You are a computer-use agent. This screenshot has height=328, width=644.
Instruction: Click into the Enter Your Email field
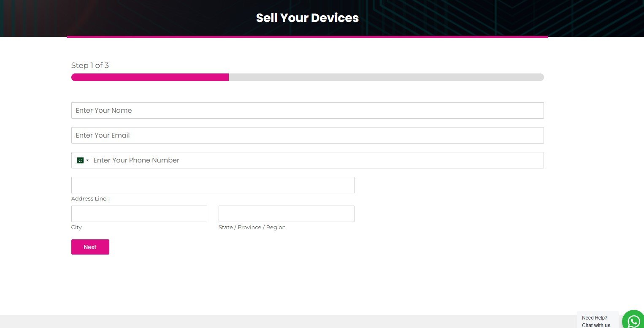pos(307,135)
